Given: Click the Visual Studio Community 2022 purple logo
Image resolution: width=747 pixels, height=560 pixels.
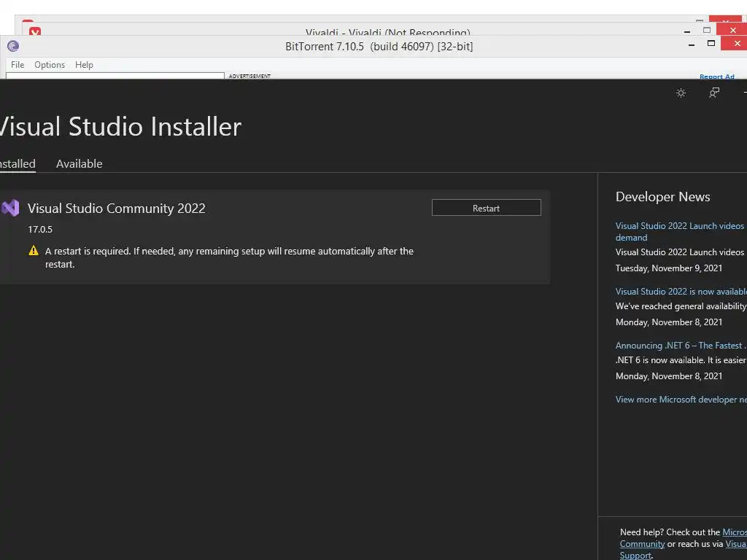Looking at the screenshot, I should (10, 208).
